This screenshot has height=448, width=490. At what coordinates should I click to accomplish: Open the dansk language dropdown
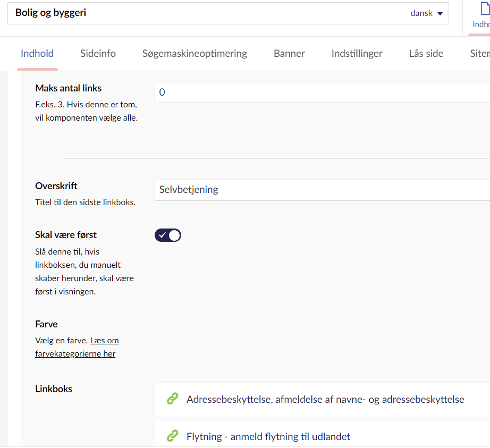tap(426, 13)
